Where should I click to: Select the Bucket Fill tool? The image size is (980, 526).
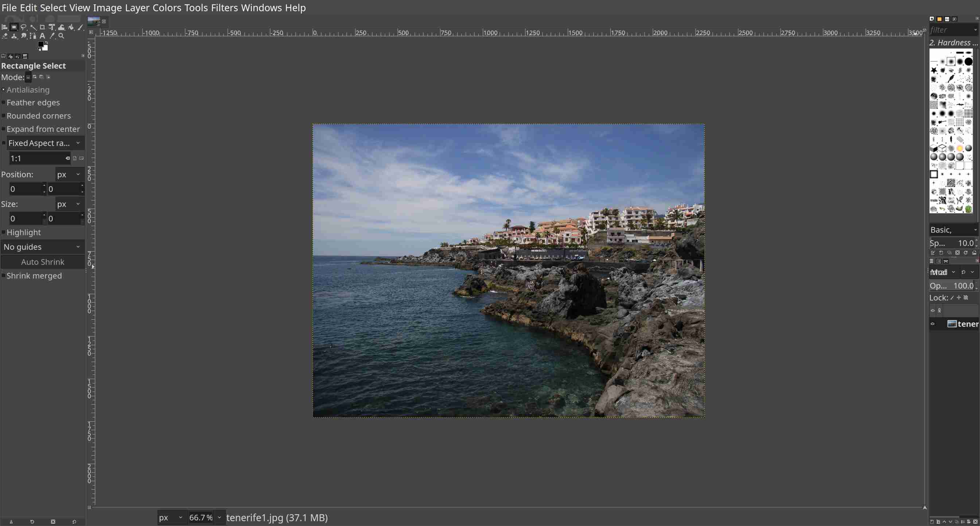pos(71,27)
